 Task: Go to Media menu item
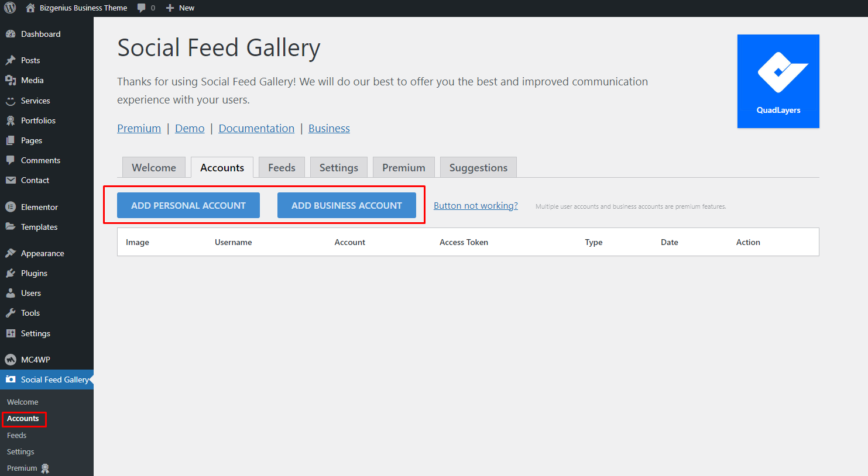pyautogui.click(x=47, y=80)
